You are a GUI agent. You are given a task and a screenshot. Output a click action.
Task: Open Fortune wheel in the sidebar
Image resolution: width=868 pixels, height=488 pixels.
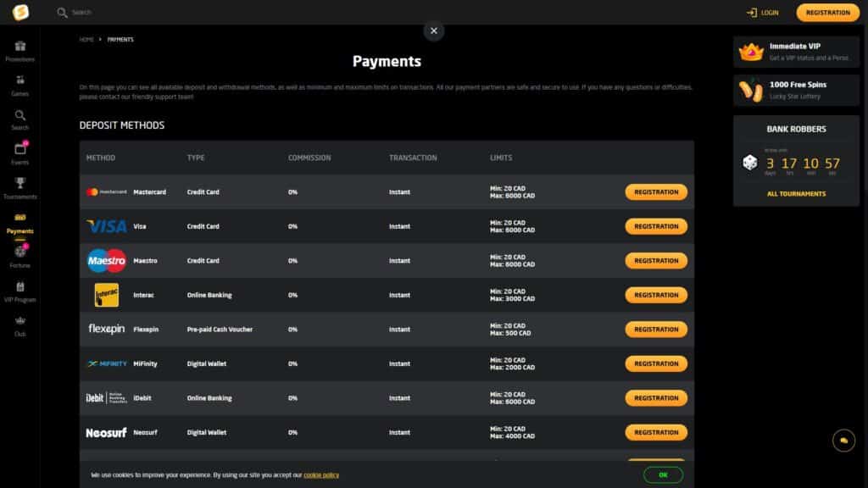[20, 258]
